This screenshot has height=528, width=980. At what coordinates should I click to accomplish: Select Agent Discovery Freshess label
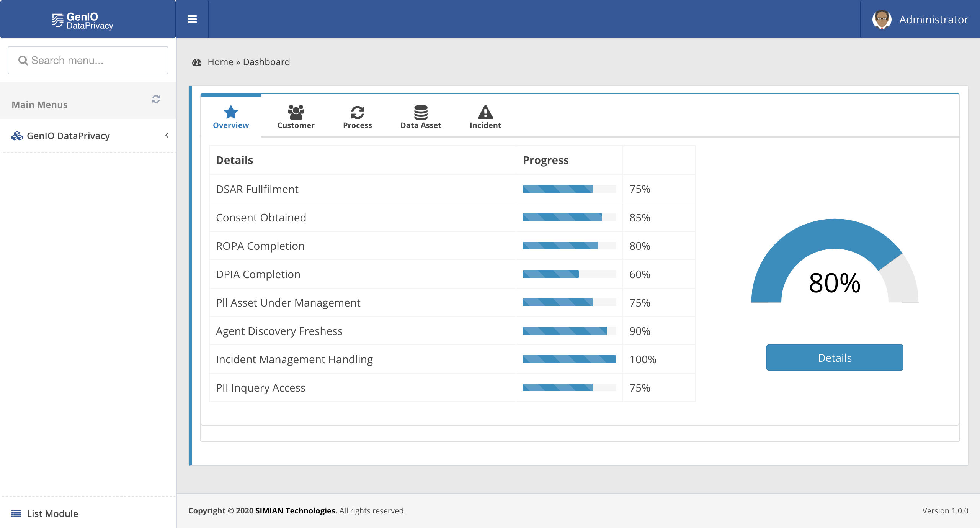coord(279,331)
